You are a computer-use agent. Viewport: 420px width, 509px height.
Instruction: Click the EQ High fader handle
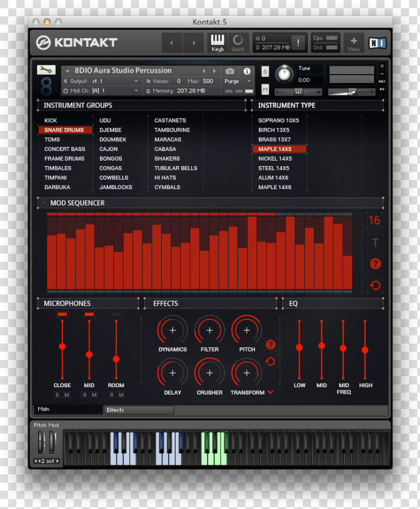point(365,350)
